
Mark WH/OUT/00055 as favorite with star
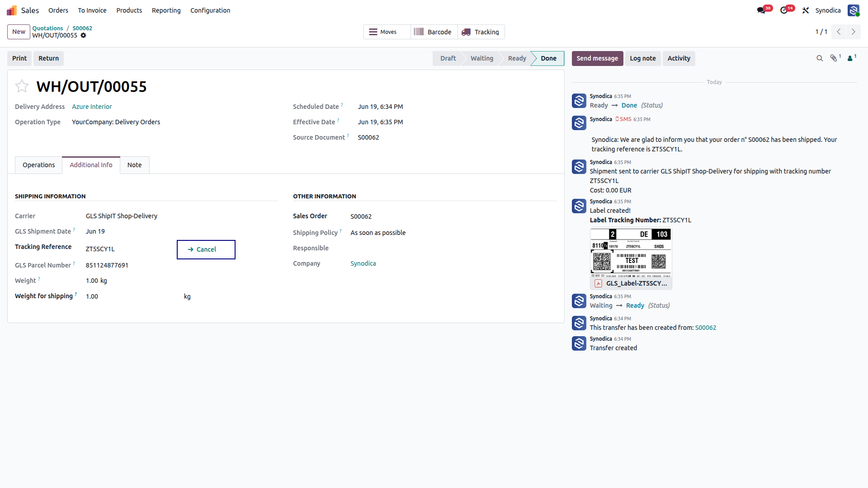(22, 86)
